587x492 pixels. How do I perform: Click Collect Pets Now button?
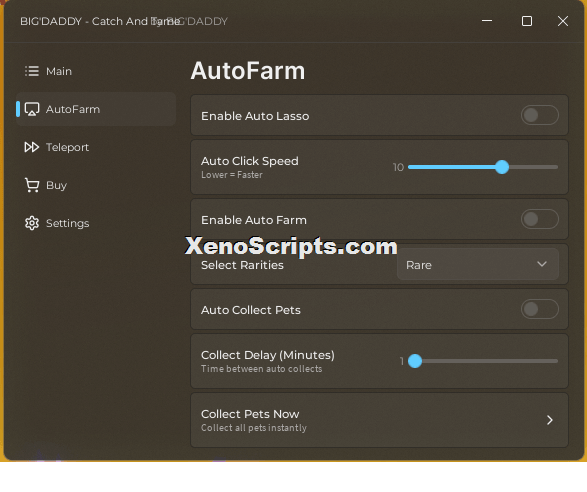[379, 420]
